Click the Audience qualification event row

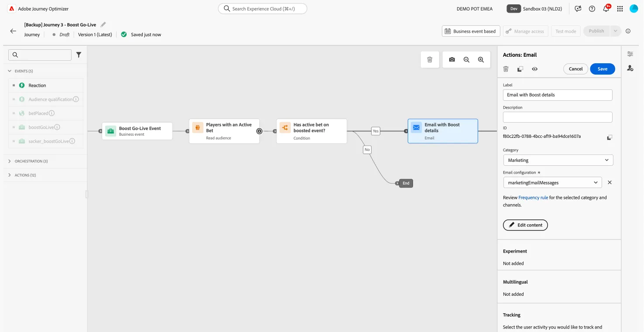tap(46, 99)
